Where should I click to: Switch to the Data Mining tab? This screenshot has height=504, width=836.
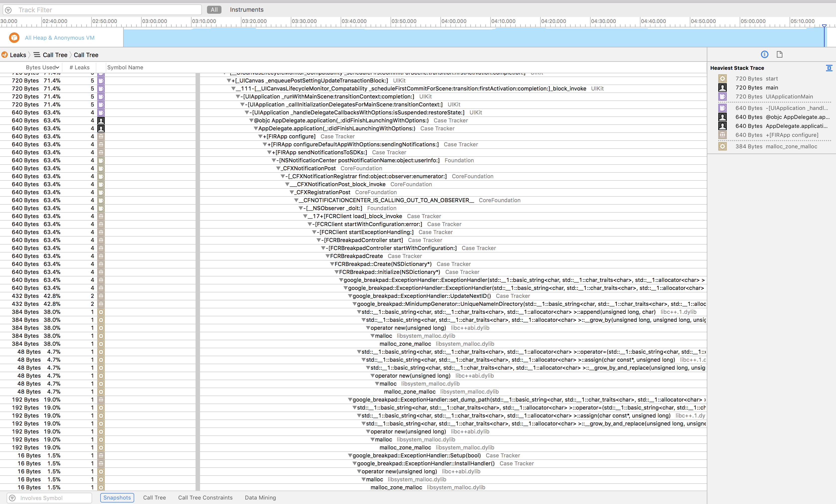(x=260, y=498)
